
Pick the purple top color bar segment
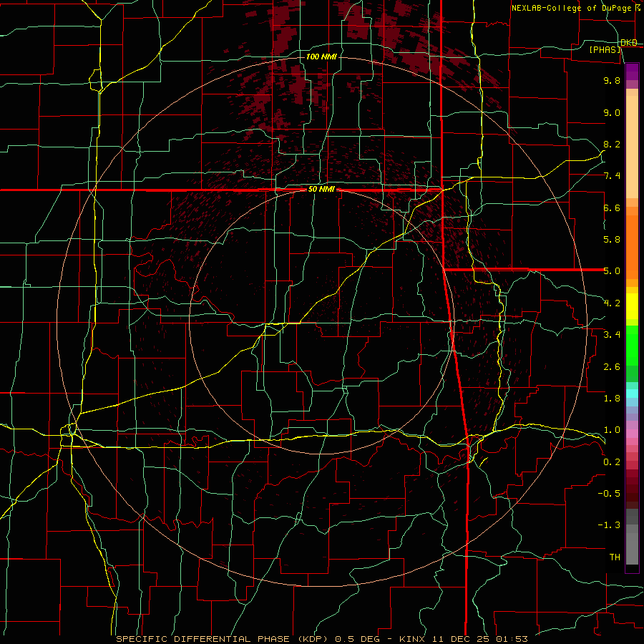coord(632,72)
